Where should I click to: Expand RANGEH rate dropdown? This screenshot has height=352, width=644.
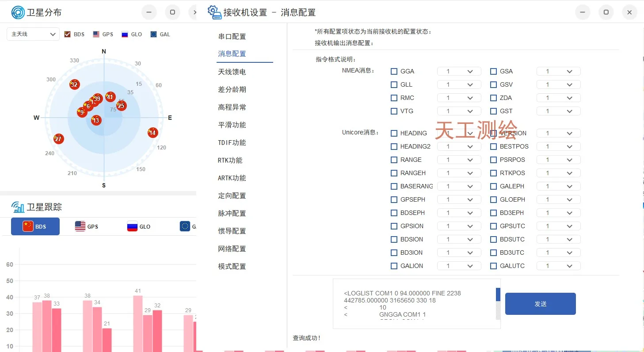[x=459, y=173]
